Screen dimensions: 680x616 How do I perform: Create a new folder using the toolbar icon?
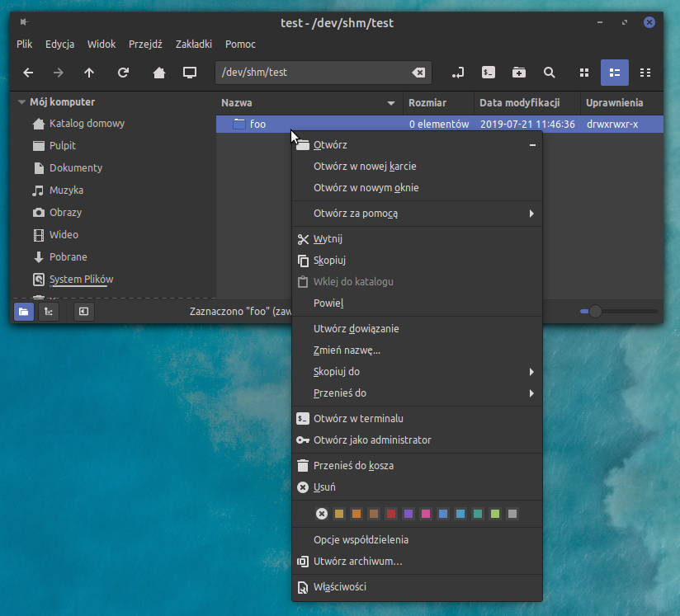point(518,73)
